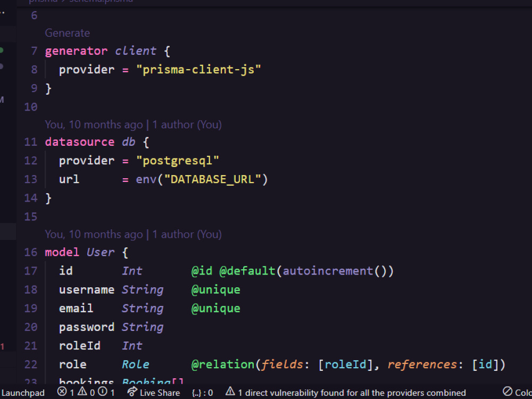Click the {..}: 0 status bar item
The height and width of the screenshot is (399, 532).
pos(202,393)
